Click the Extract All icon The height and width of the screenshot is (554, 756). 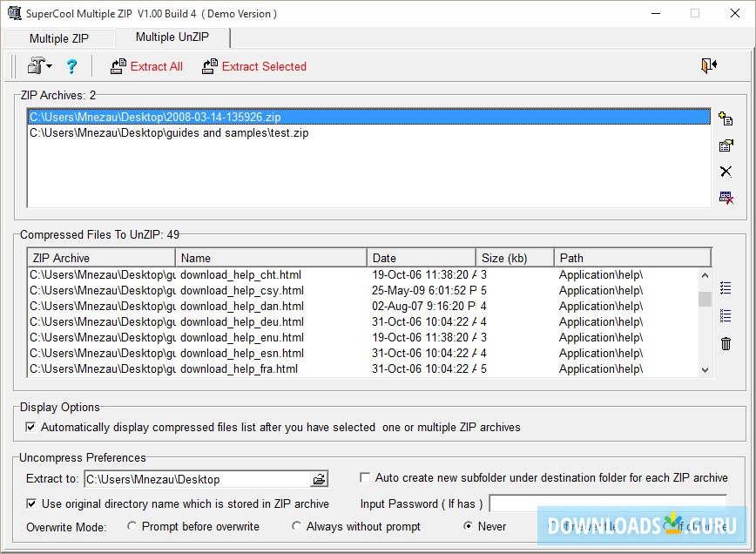[x=118, y=66]
